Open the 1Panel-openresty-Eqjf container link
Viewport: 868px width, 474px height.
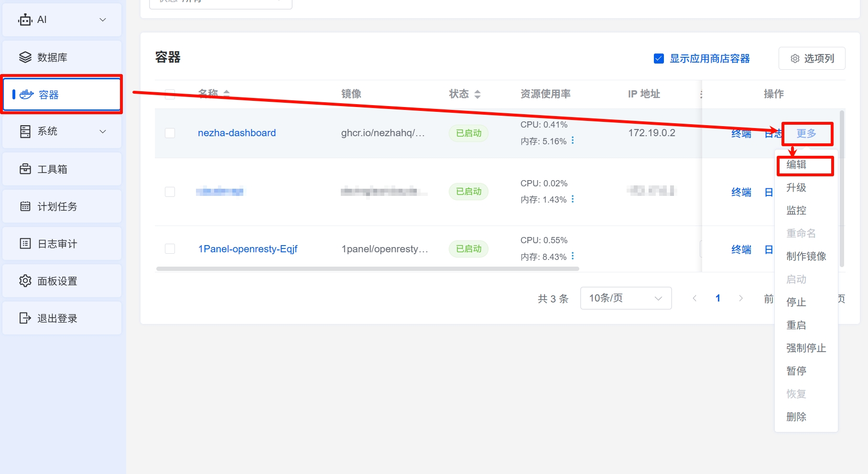[248, 249]
